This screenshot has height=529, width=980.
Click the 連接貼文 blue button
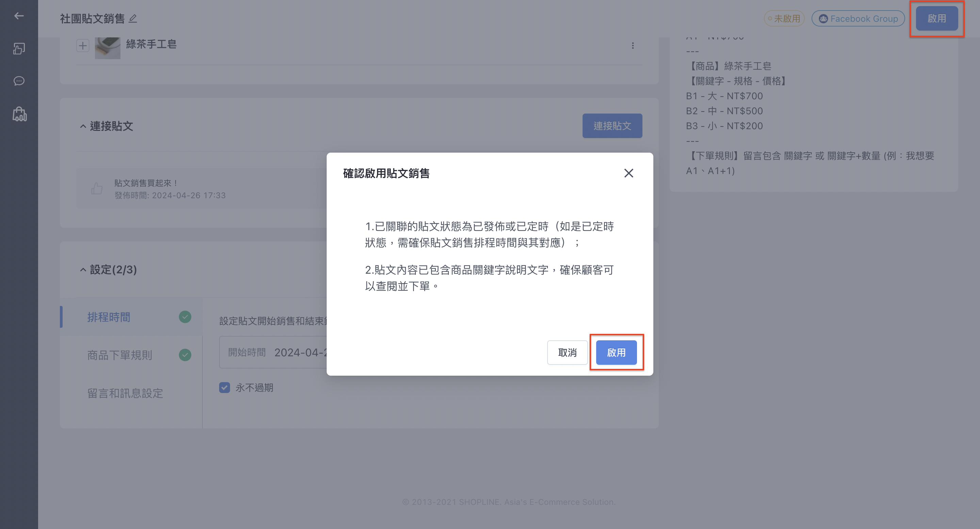point(612,126)
